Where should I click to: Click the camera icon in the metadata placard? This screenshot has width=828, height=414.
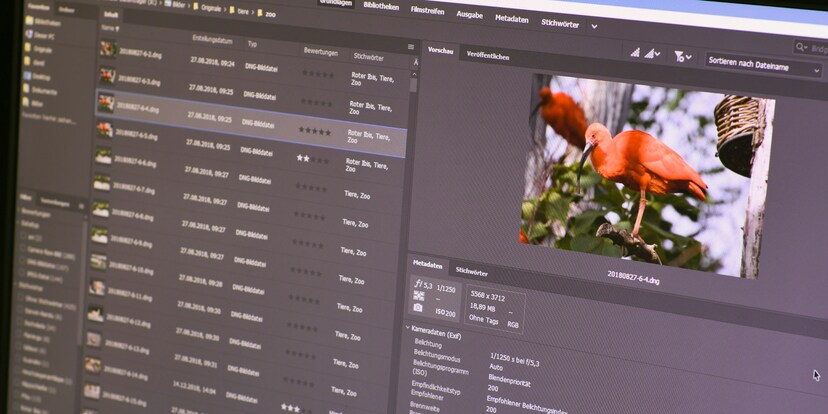click(417, 308)
